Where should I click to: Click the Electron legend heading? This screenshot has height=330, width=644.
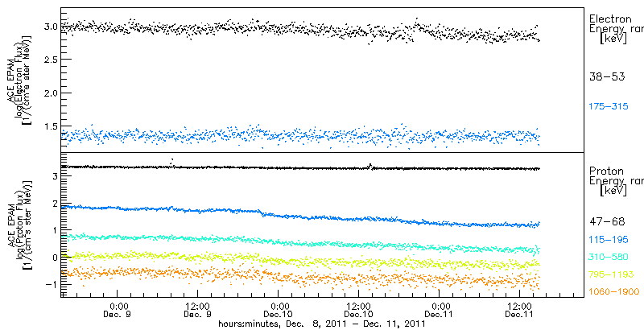(x=610, y=19)
